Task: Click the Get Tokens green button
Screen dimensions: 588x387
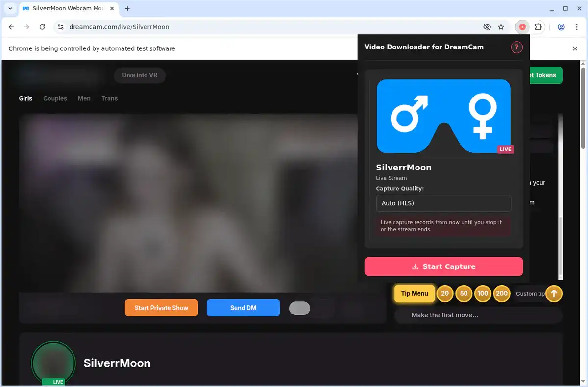Action: (x=546, y=75)
